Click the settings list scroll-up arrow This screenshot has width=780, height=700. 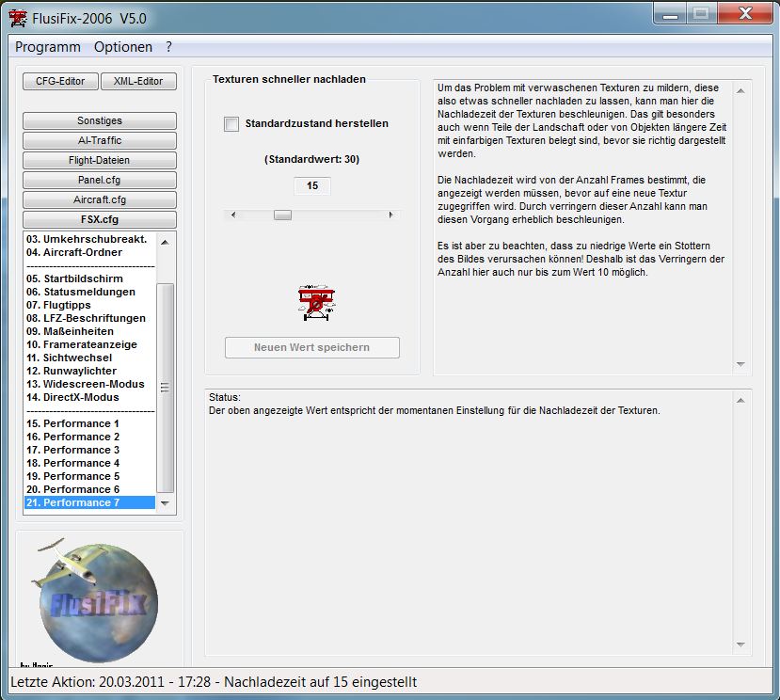(166, 243)
